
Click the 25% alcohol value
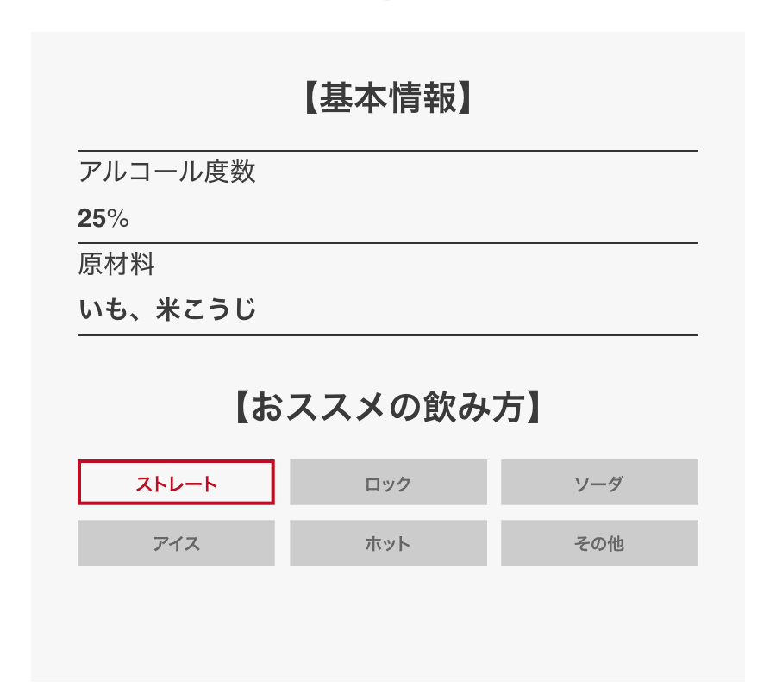pos(103,219)
